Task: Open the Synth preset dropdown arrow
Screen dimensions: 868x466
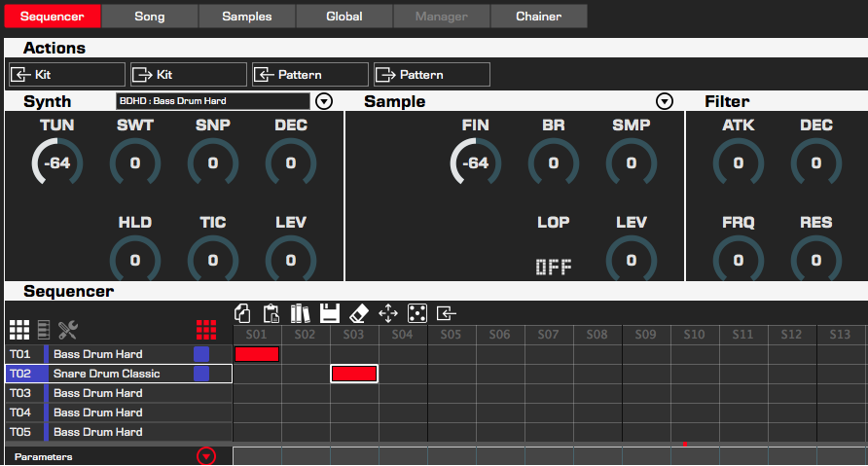Action: click(324, 101)
